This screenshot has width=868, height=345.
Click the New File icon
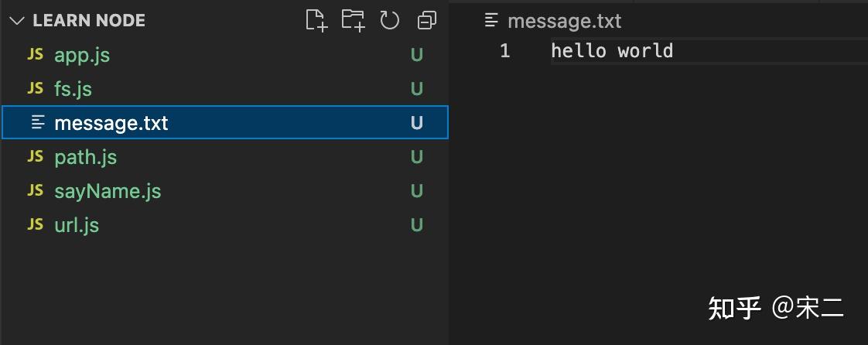[x=316, y=21]
